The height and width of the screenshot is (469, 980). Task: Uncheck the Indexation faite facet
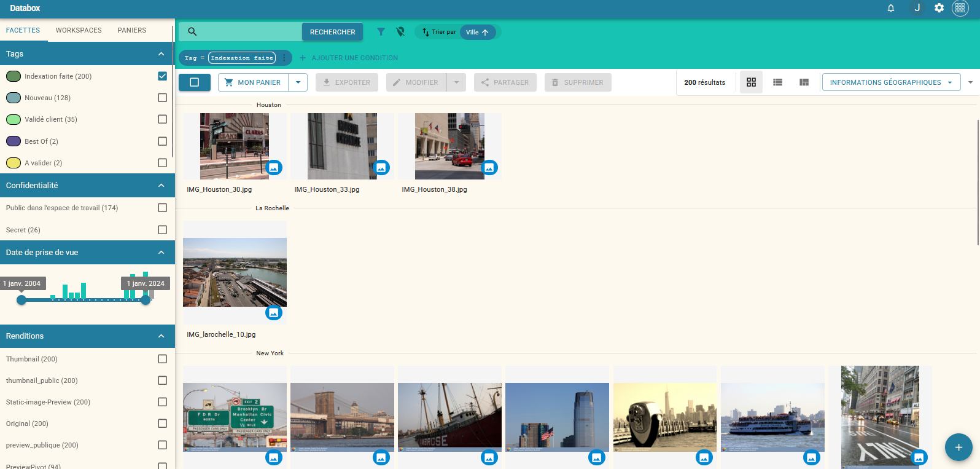coord(162,76)
